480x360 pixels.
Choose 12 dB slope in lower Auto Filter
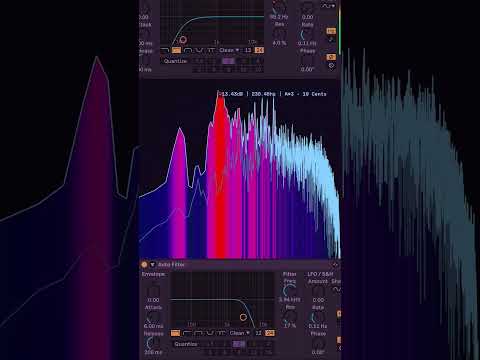pos(258,333)
